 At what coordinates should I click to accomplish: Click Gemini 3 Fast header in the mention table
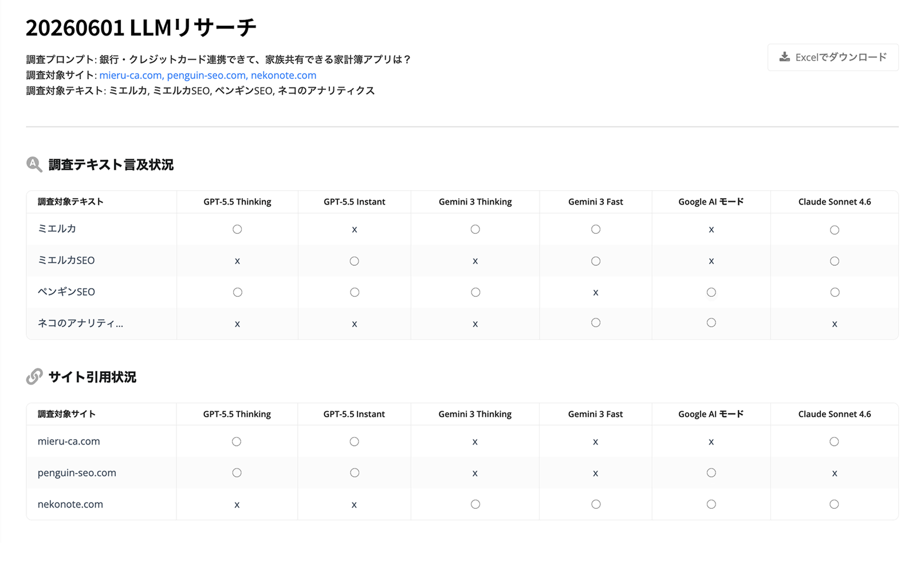coord(595,202)
